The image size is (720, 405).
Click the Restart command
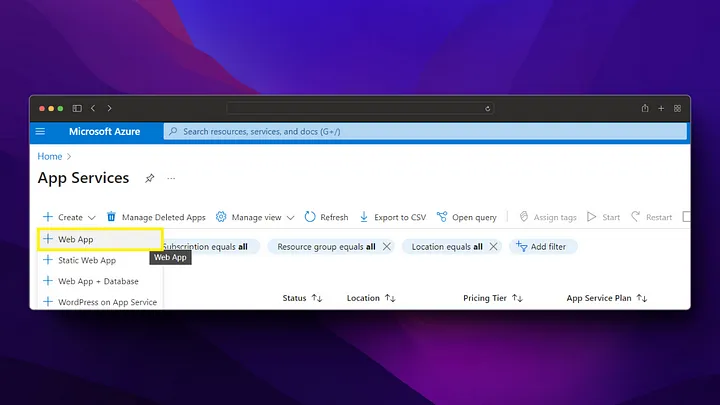pyautogui.click(x=651, y=217)
